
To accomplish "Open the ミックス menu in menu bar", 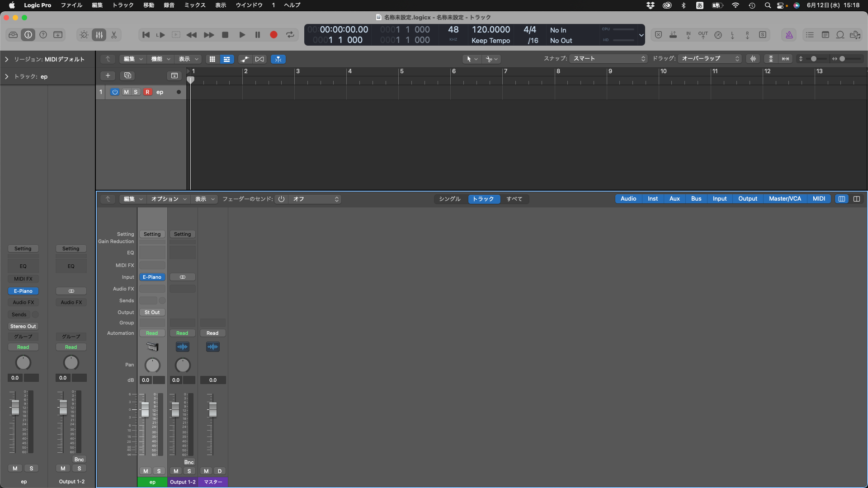I will pos(194,5).
